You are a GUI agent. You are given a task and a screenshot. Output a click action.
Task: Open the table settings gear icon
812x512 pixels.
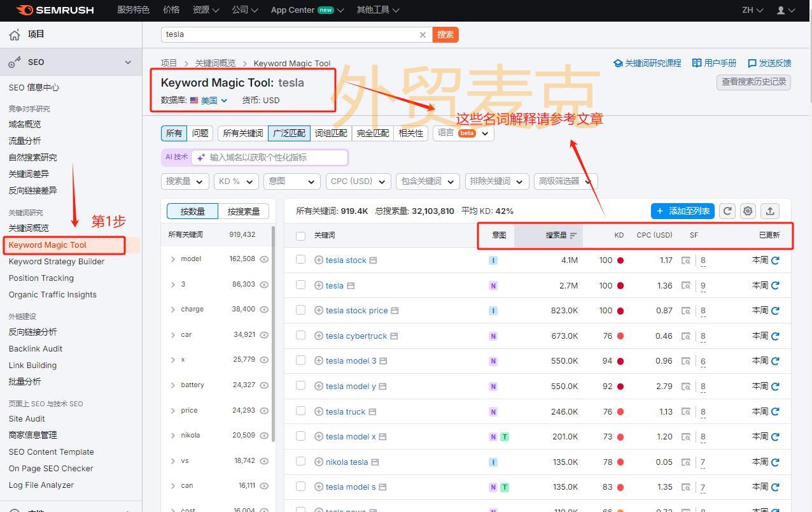(747, 211)
